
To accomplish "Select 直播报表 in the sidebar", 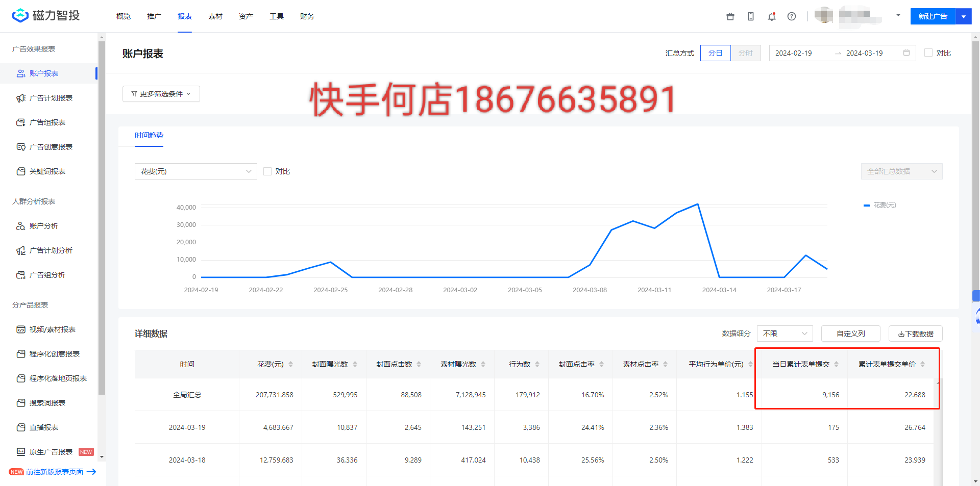I will click(48, 427).
